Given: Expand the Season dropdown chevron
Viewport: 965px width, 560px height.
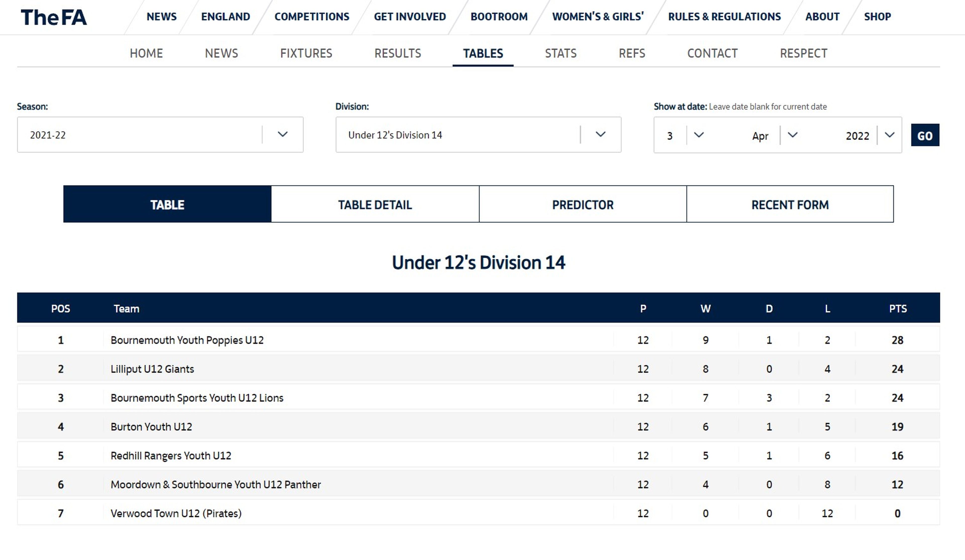Looking at the screenshot, I should (x=283, y=134).
